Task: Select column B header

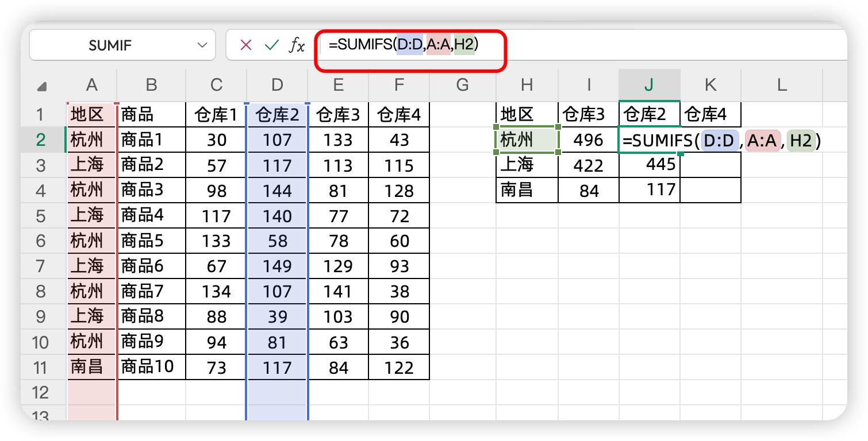Action: [151, 86]
